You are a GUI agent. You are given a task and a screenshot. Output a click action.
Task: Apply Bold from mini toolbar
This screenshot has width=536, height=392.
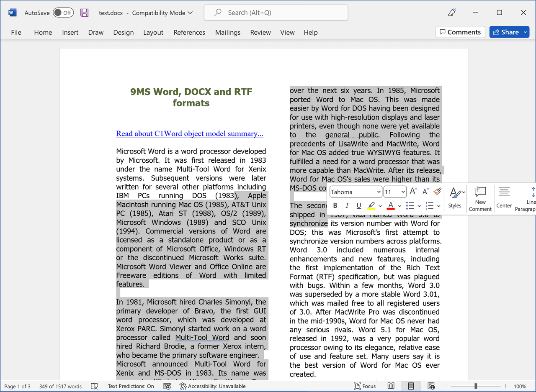pos(335,205)
